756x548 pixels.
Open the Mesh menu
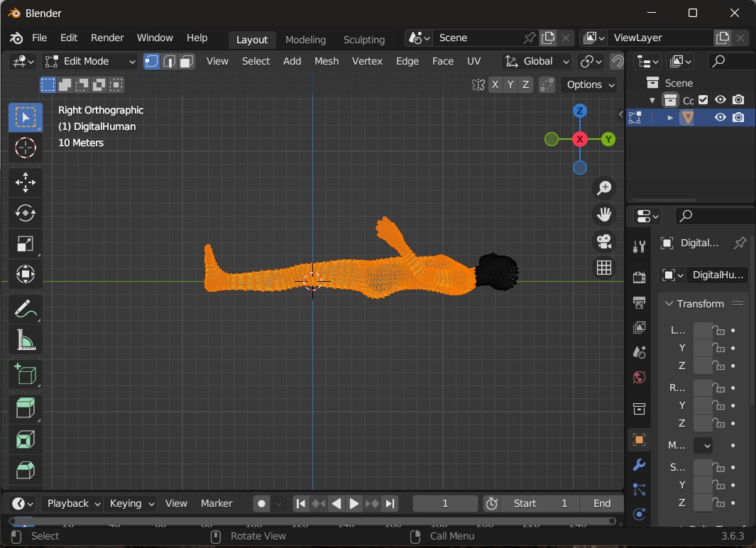(327, 61)
